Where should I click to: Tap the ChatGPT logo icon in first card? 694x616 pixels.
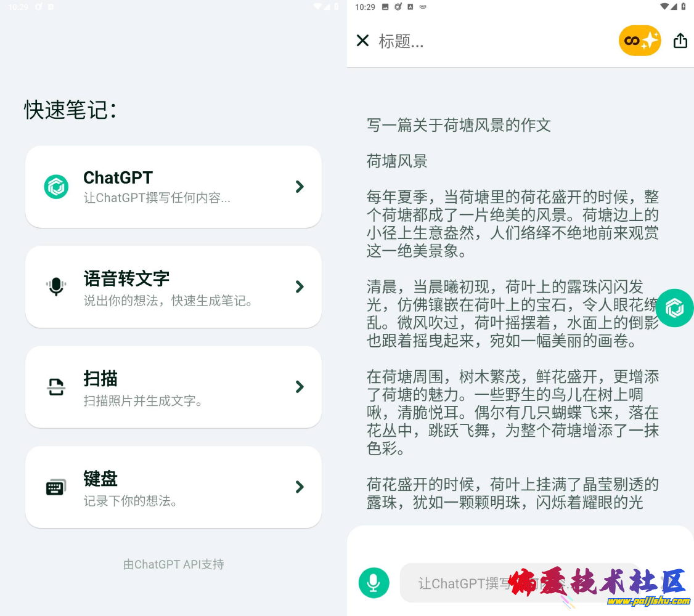tap(56, 187)
